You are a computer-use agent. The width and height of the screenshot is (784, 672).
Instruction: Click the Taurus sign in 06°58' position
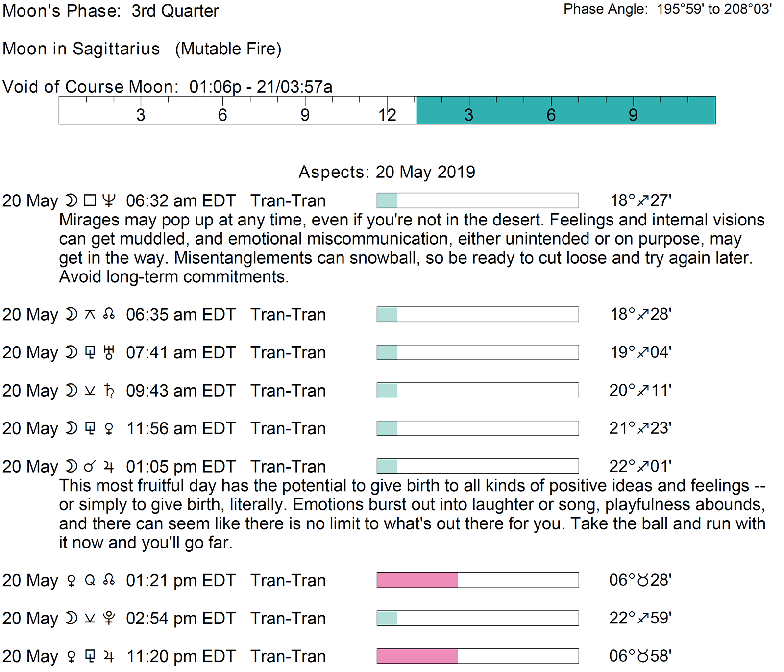click(643, 656)
